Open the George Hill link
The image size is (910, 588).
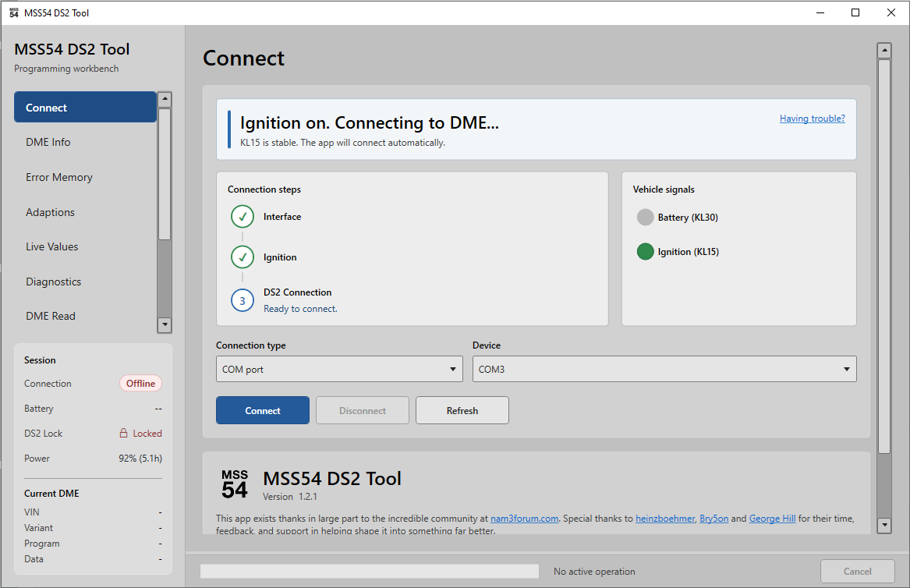coord(773,519)
